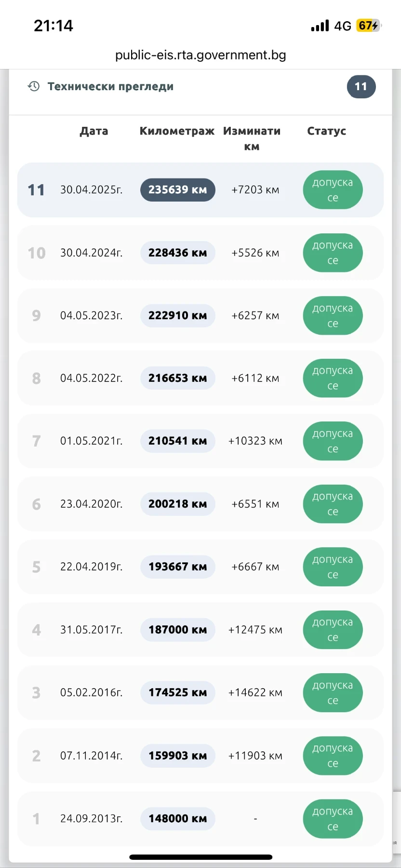Open the public-eis.rta.government.bg address bar
Screen dimensions: 401x868
point(200,55)
